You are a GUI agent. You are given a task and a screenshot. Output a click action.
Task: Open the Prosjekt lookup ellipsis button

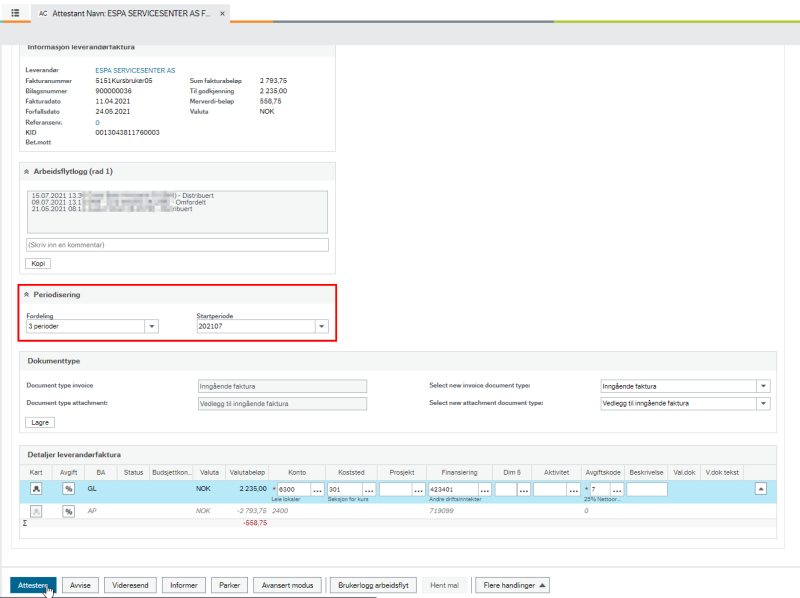tap(419, 490)
